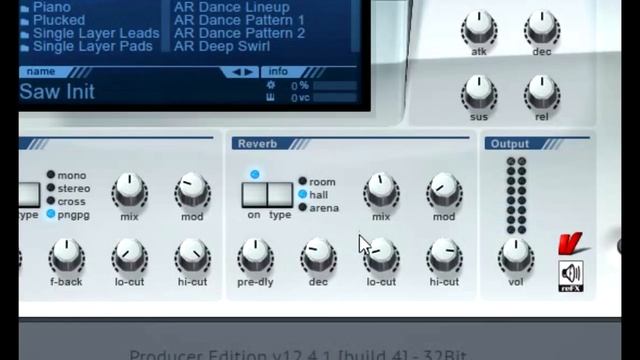Adjust the Reverb mix knob
Viewport: 640px width, 360px height.
[x=381, y=191]
